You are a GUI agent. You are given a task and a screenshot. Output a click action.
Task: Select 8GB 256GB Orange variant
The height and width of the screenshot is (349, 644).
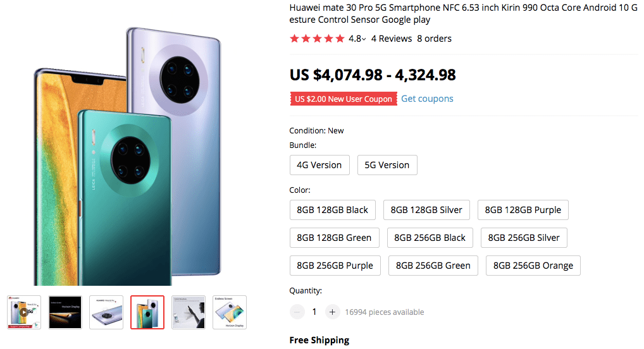(533, 266)
